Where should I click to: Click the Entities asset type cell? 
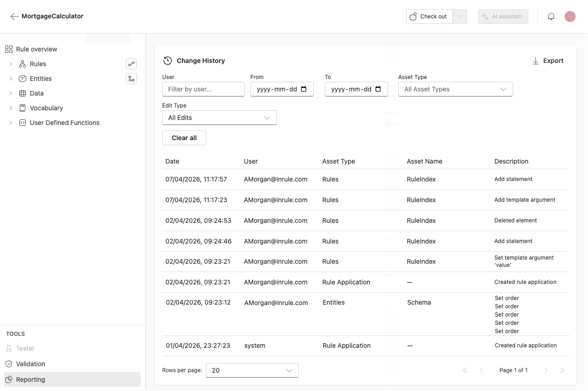click(334, 302)
